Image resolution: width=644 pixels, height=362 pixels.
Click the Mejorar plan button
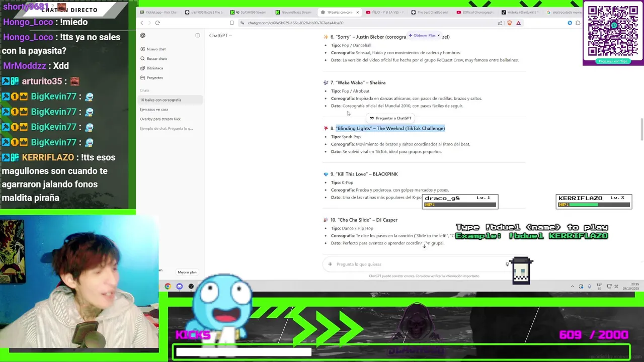[x=187, y=272]
